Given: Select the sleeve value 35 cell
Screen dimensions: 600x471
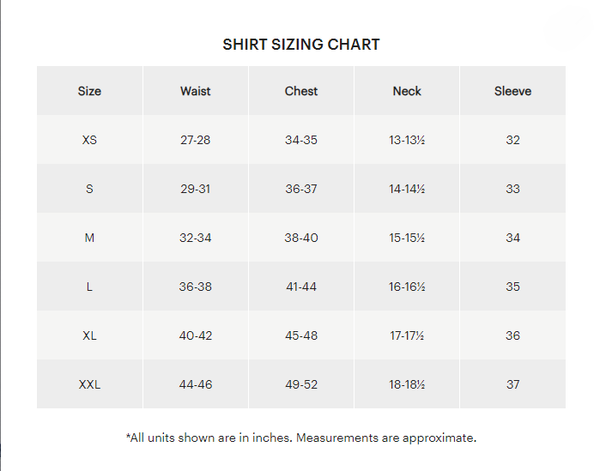Looking at the screenshot, I should [x=513, y=287].
